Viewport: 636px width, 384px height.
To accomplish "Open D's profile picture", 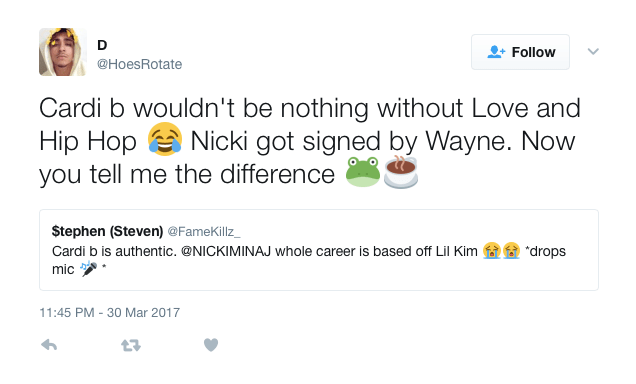I will click(63, 52).
